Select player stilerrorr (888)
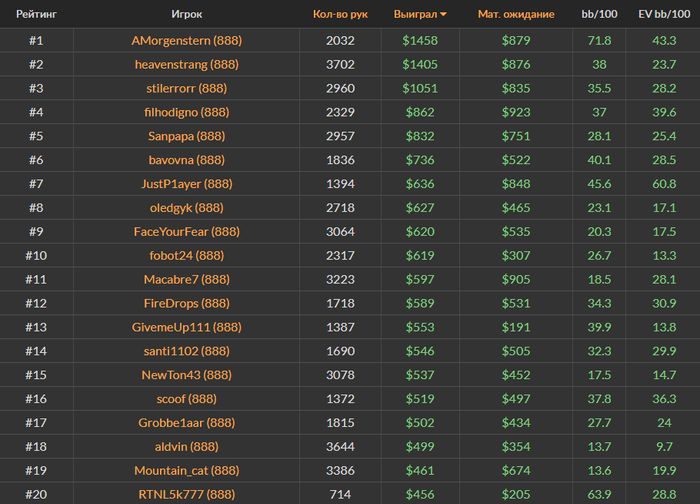The width and height of the screenshot is (700, 504). click(186, 88)
